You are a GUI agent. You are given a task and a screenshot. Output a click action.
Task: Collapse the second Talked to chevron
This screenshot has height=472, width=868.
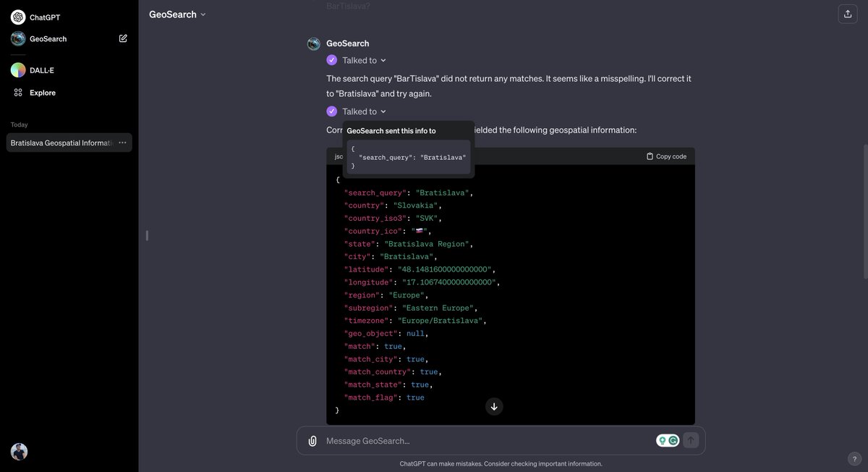point(383,111)
